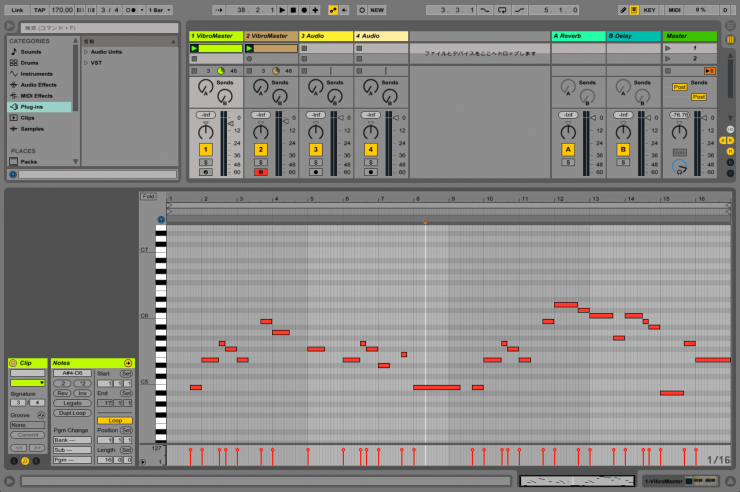740x492 pixels.
Task: Toggle the B Delay track activator
Action: coord(623,150)
